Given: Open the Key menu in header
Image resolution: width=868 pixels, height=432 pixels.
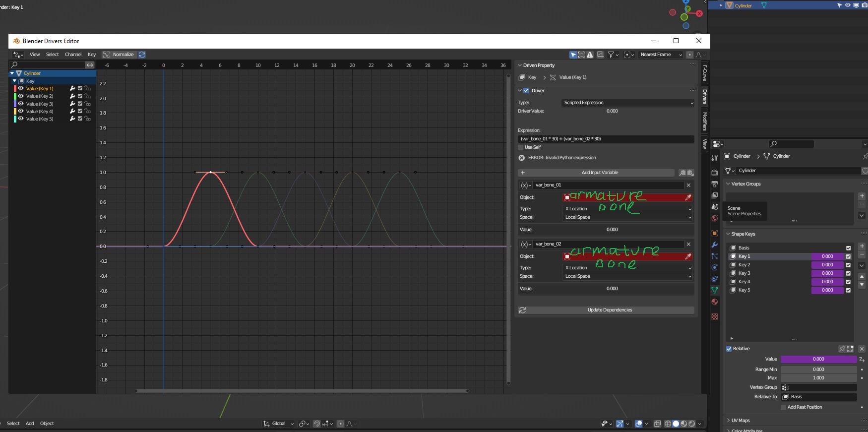Looking at the screenshot, I should [x=92, y=55].
